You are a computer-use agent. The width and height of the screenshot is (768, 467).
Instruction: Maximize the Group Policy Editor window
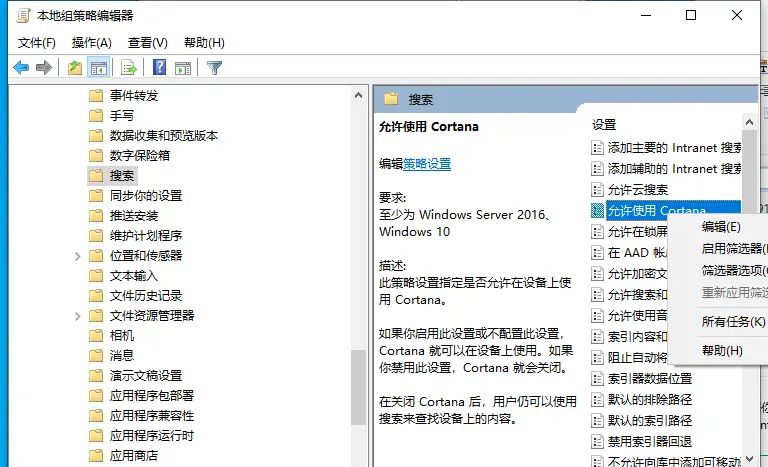pos(691,15)
